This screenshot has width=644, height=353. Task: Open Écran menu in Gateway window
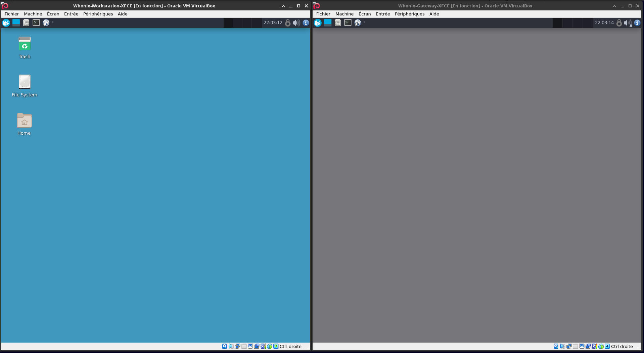(365, 14)
